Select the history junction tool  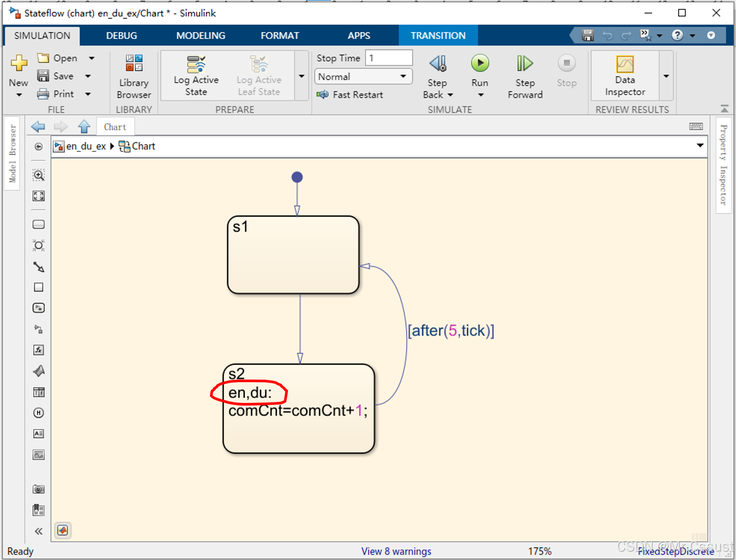38,413
